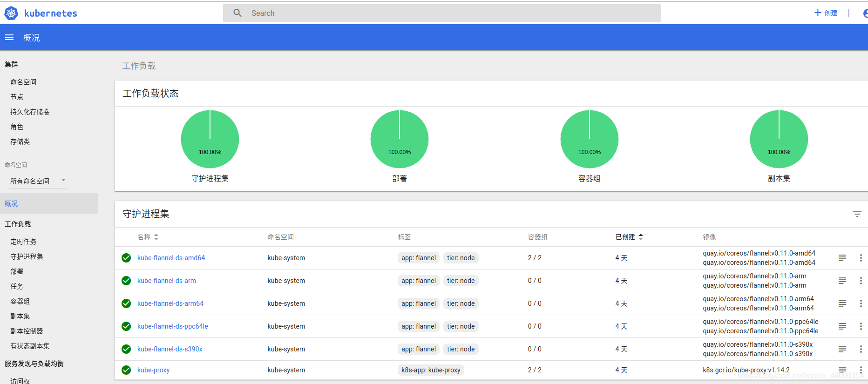868x384 pixels.
Task: Open kube-proxy daemon set link
Action: pyautogui.click(x=153, y=370)
